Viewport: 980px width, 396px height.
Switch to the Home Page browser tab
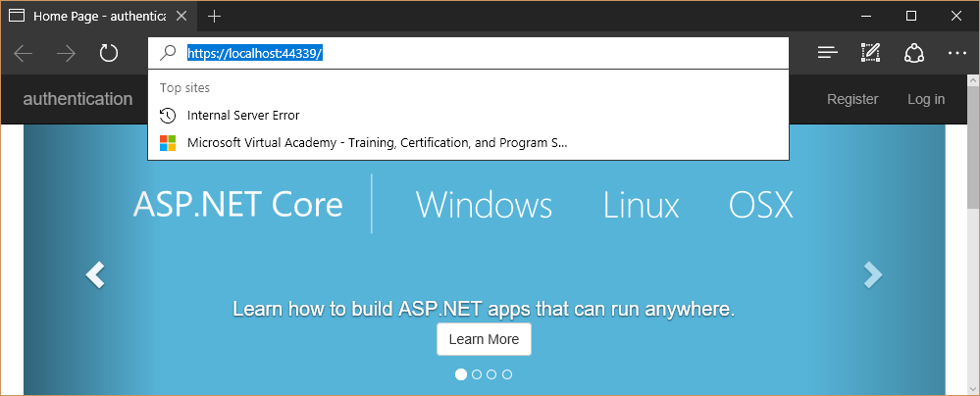coord(98,17)
